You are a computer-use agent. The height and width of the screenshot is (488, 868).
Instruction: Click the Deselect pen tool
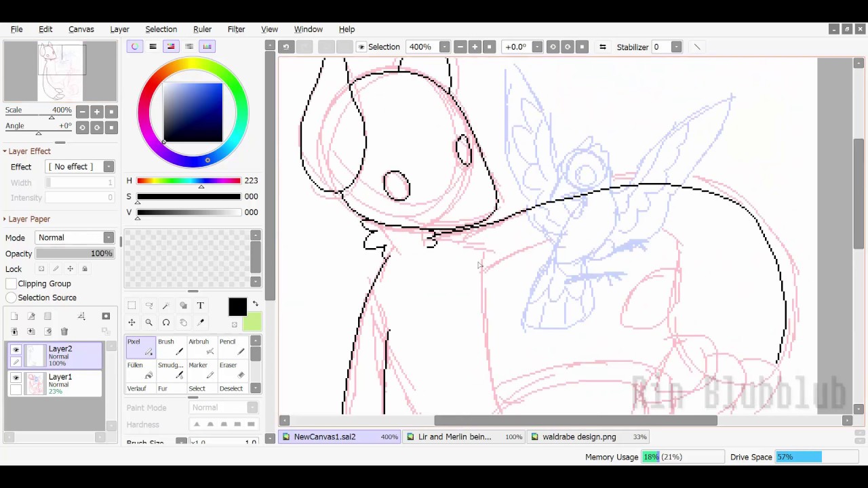click(x=232, y=388)
